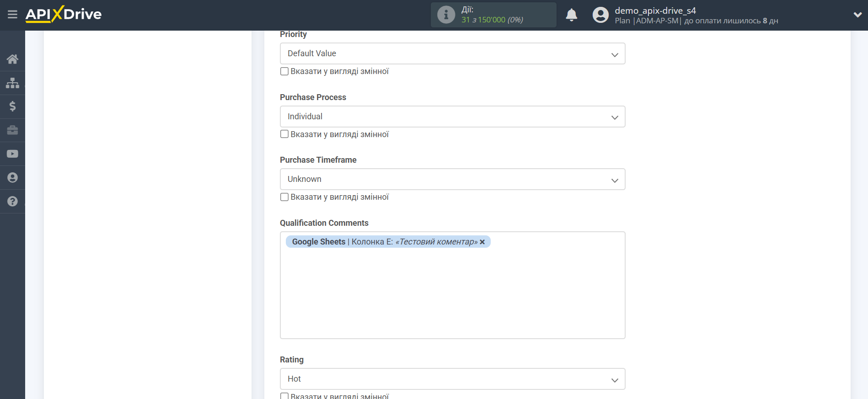The height and width of the screenshot is (399, 868).
Task: Open profile icon in sidebar
Action: tap(12, 178)
